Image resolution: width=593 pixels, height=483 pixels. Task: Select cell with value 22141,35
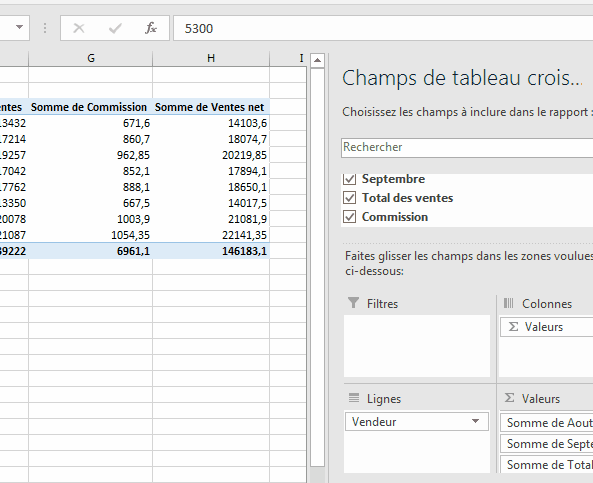pyautogui.click(x=211, y=235)
